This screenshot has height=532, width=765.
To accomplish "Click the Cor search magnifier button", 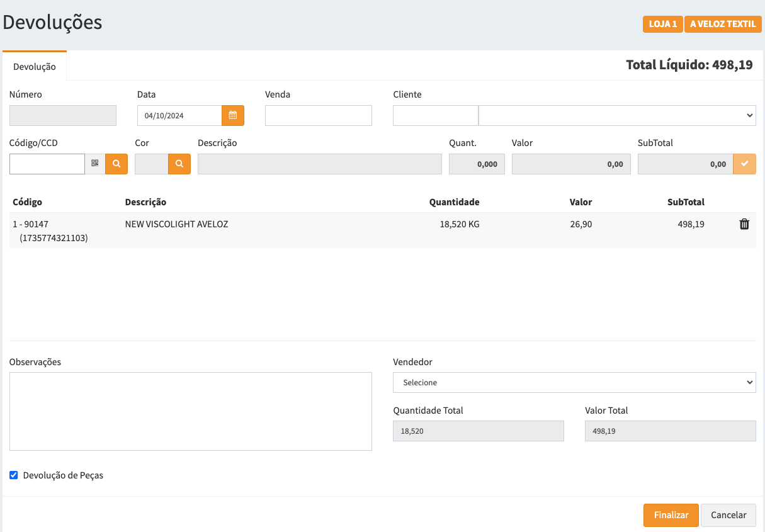I will click(179, 164).
